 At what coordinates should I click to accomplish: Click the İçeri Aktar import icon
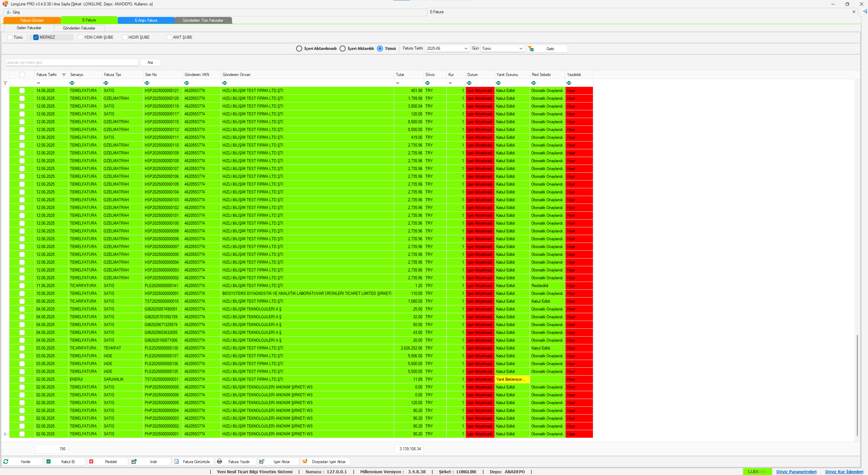point(262,461)
